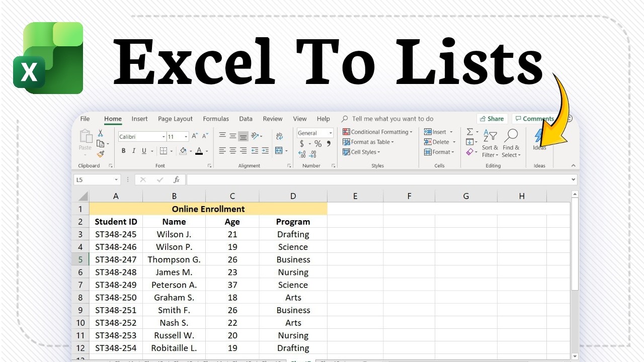644x362 pixels.
Task: Click the Increase Indent icon
Action: point(265,151)
